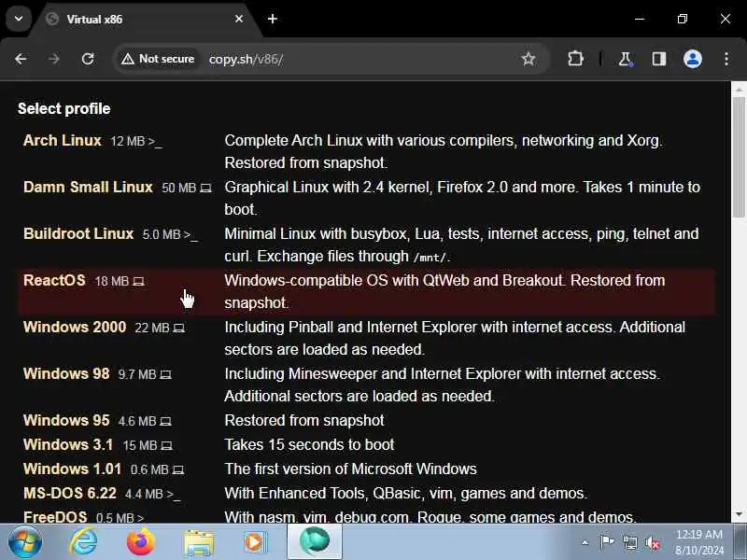Click the monitor icon beside Windows 1.01
Viewport: 747px width, 560px height.
click(x=177, y=470)
